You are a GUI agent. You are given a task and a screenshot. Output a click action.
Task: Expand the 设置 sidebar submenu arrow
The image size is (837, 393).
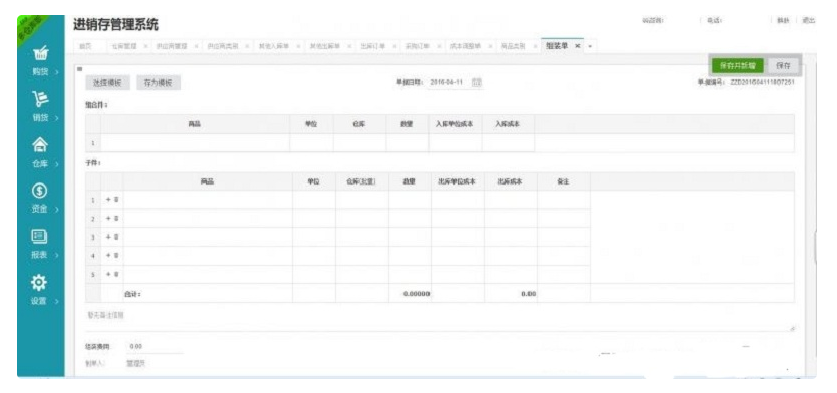pos(57,301)
